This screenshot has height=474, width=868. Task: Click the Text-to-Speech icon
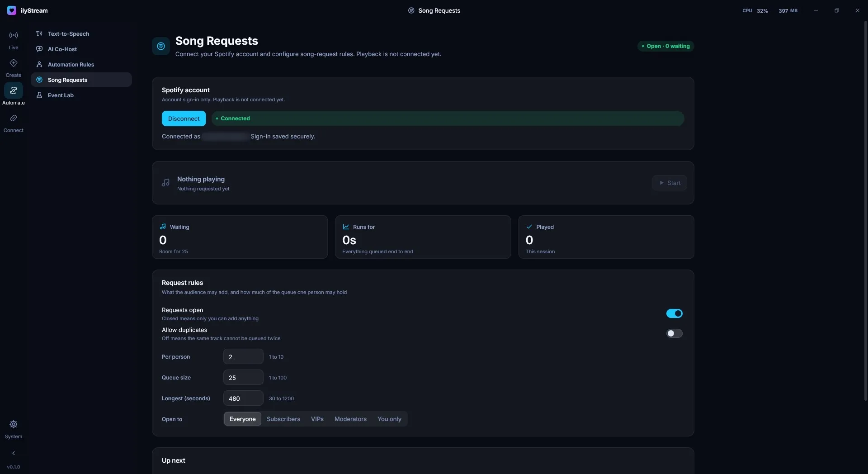[x=39, y=34]
